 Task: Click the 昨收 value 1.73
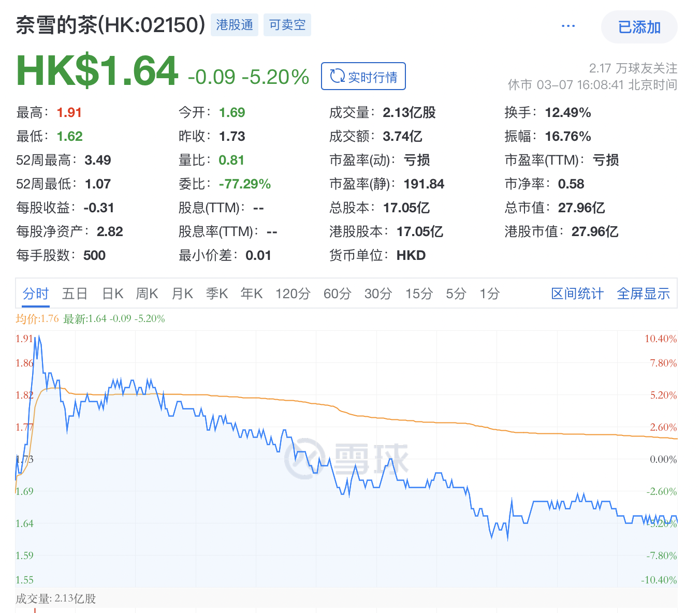pos(232,136)
